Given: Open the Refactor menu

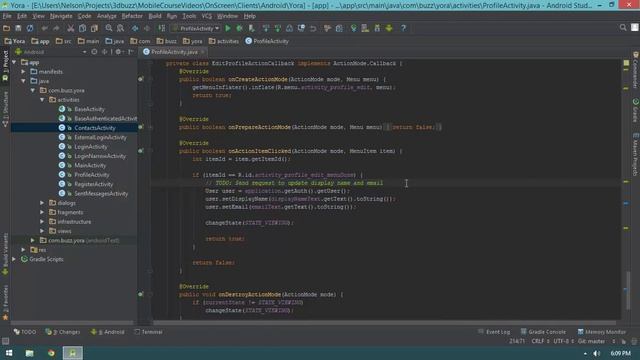Looking at the screenshot, I should pos(132,16).
